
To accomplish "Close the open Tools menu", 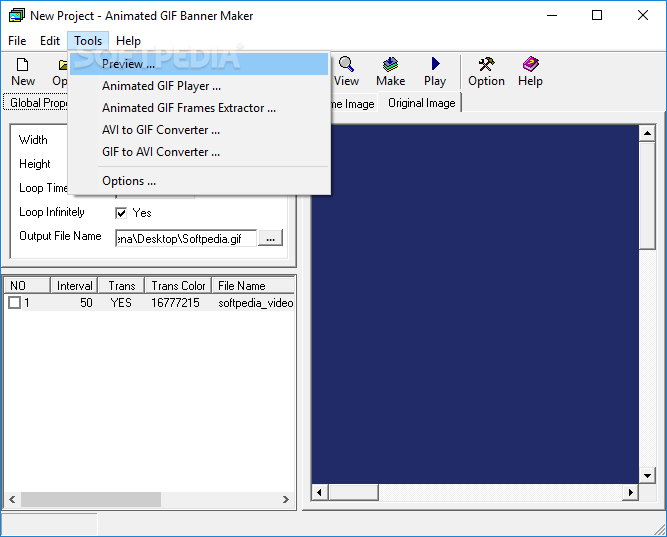I will click(88, 41).
